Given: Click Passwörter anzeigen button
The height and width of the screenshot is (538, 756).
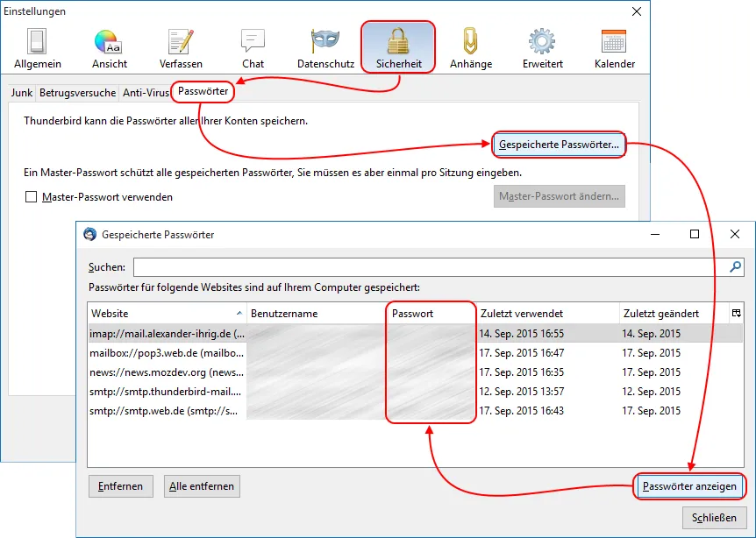Looking at the screenshot, I should tap(689, 486).
